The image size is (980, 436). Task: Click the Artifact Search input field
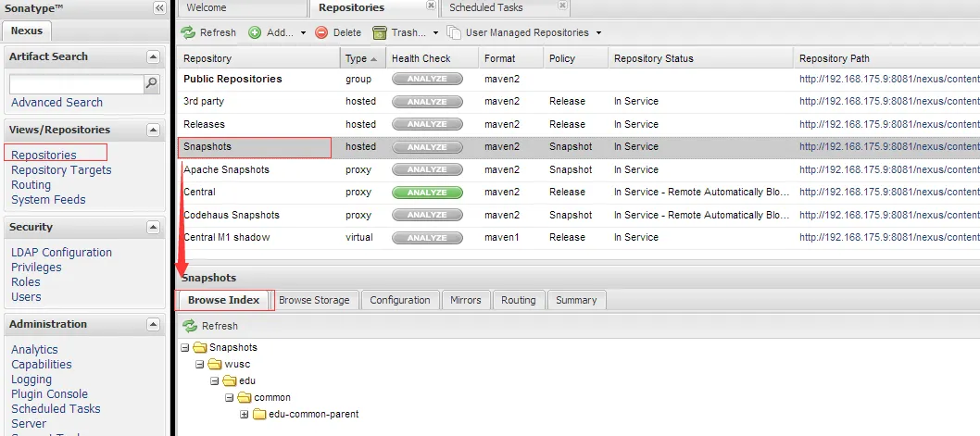point(77,83)
